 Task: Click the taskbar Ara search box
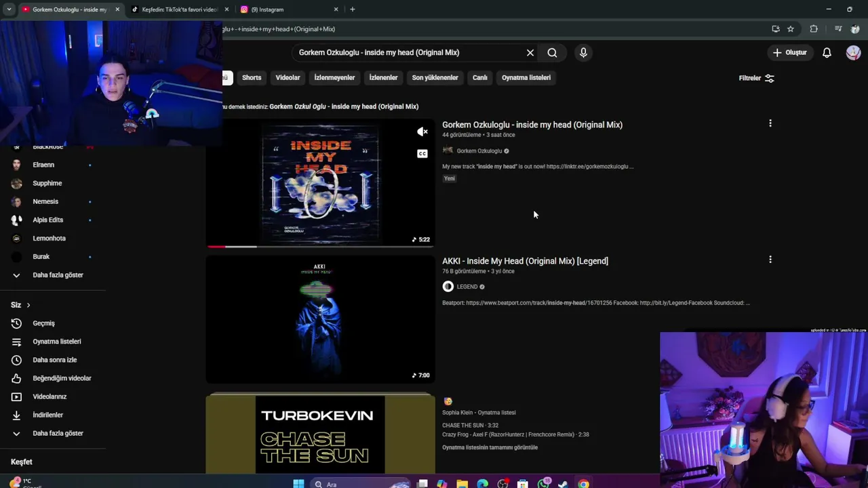point(361,484)
